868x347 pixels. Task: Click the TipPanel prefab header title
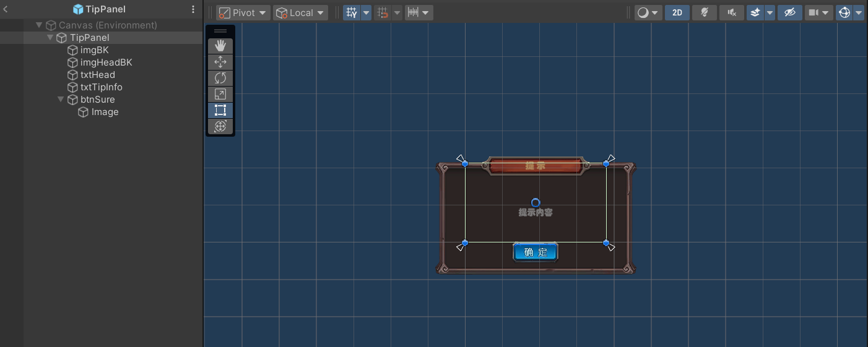click(99, 9)
